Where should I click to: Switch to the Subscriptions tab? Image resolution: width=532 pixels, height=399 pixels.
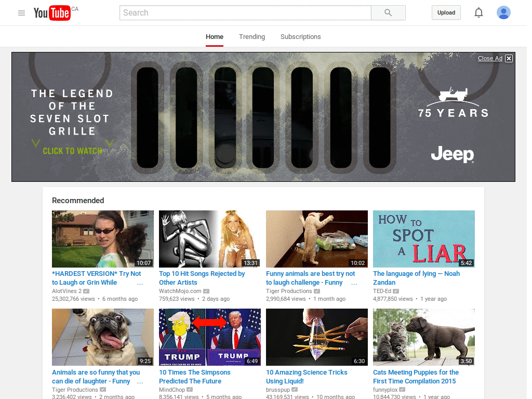(300, 37)
